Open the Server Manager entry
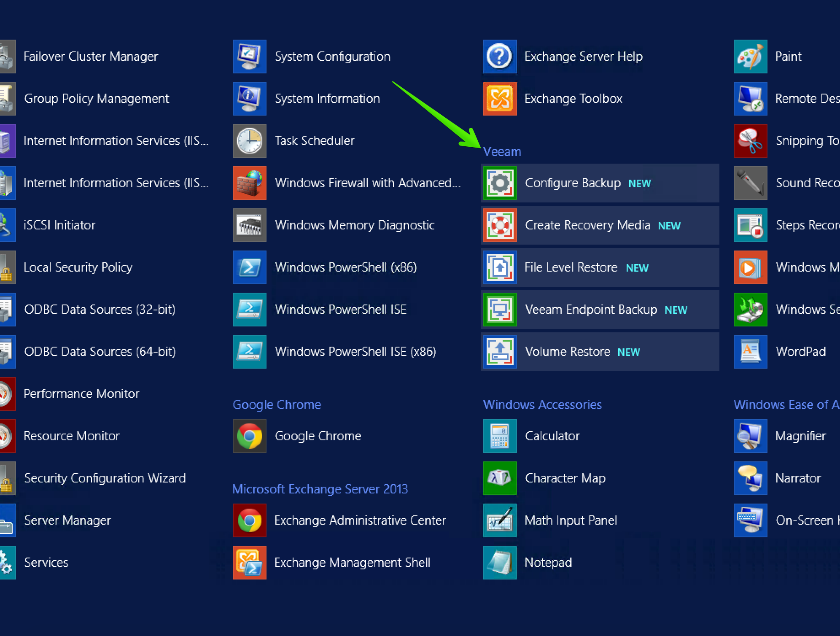This screenshot has height=636, width=840. click(67, 520)
